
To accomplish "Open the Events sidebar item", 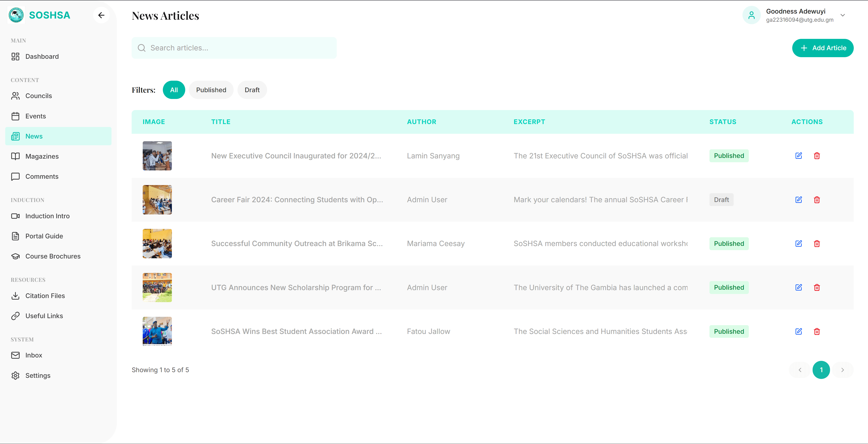I will point(35,116).
